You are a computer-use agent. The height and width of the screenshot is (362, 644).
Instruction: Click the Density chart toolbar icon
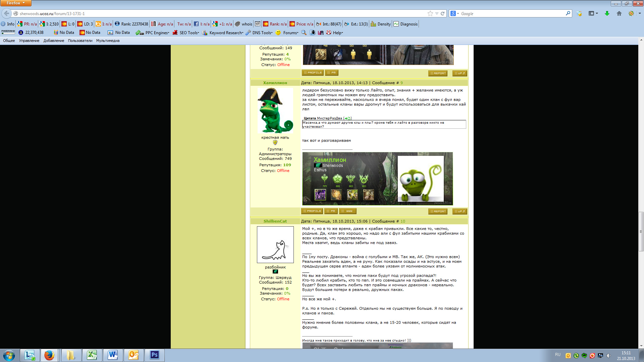pyautogui.click(x=381, y=24)
